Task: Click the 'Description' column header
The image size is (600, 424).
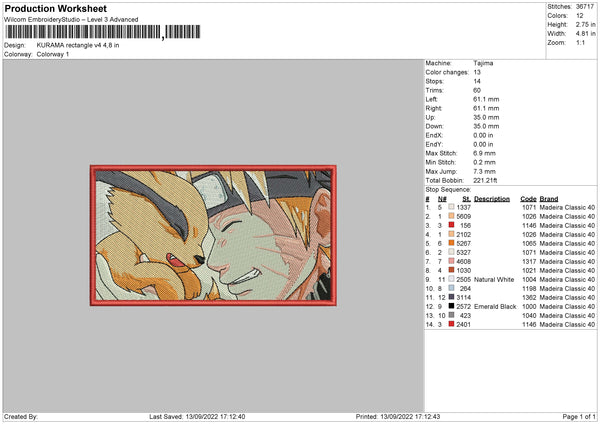Action: click(x=492, y=199)
